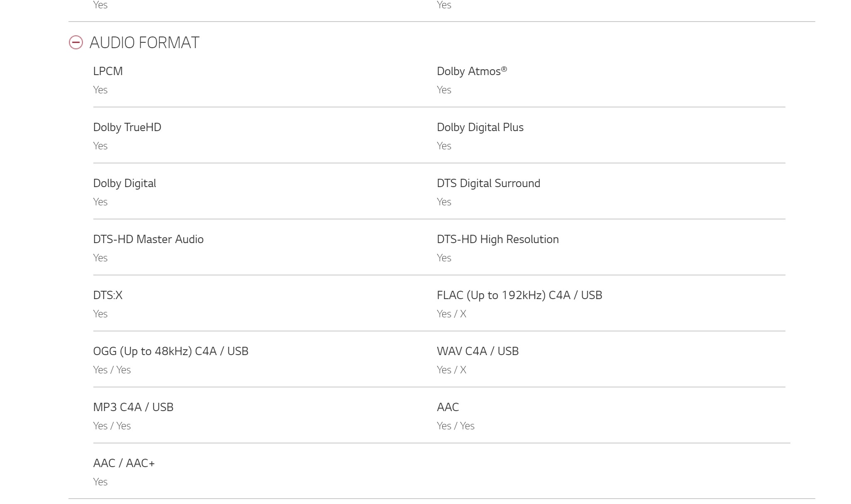The width and height of the screenshot is (851, 504).
Task: Select the MP3 C4A / USB label
Action: 133,407
